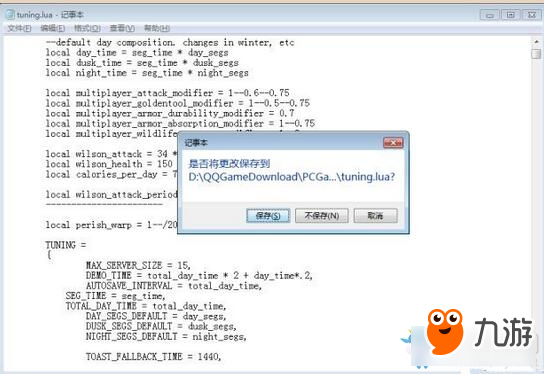
Task: Click the Save (保存) button in dialog
Action: pyautogui.click(x=268, y=216)
